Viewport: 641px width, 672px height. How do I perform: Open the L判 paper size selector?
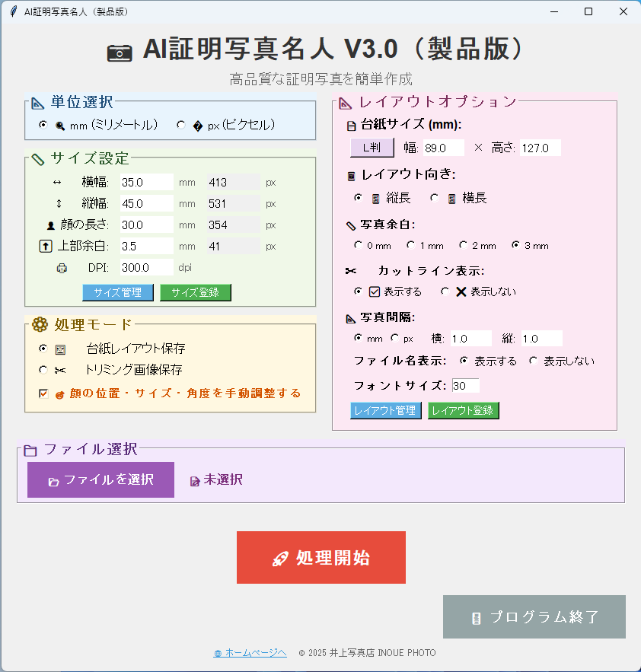[372, 148]
